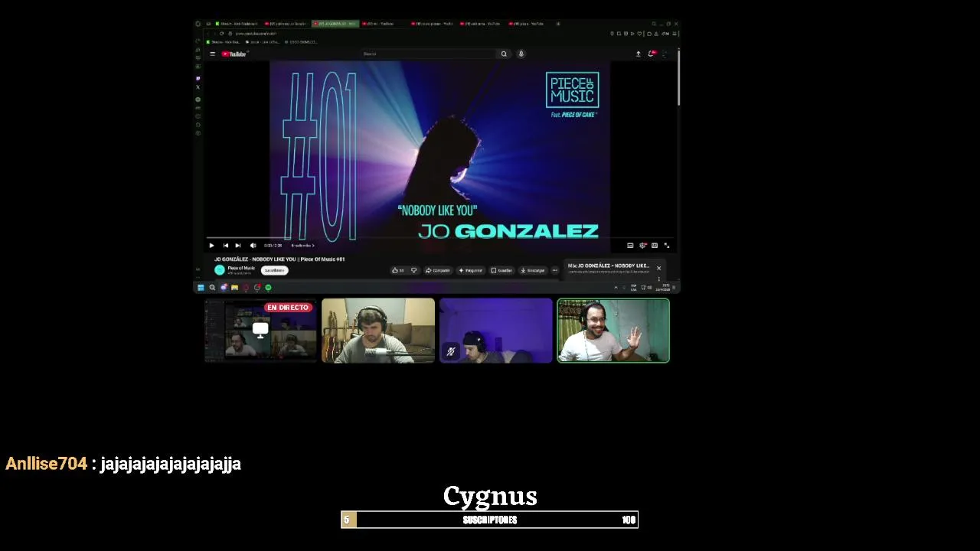Click the Anllise704 chat username
The width and height of the screenshot is (980, 551).
point(46,464)
